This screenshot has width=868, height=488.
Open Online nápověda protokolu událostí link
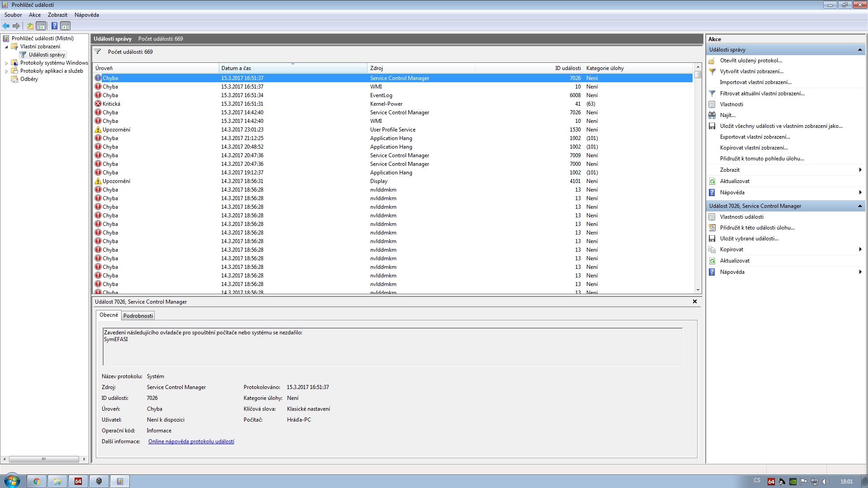tap(191, 441)
